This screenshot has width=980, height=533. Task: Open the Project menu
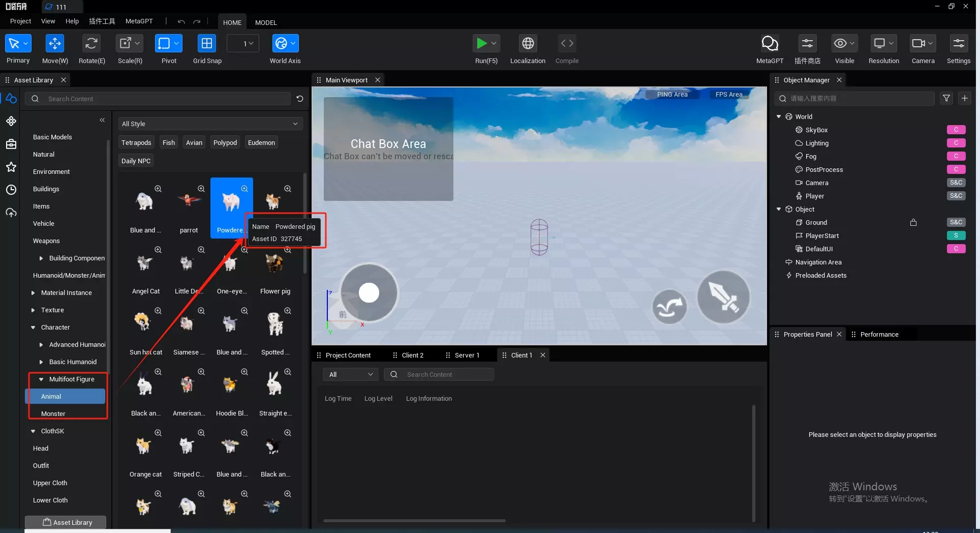(x=20, y=21)
